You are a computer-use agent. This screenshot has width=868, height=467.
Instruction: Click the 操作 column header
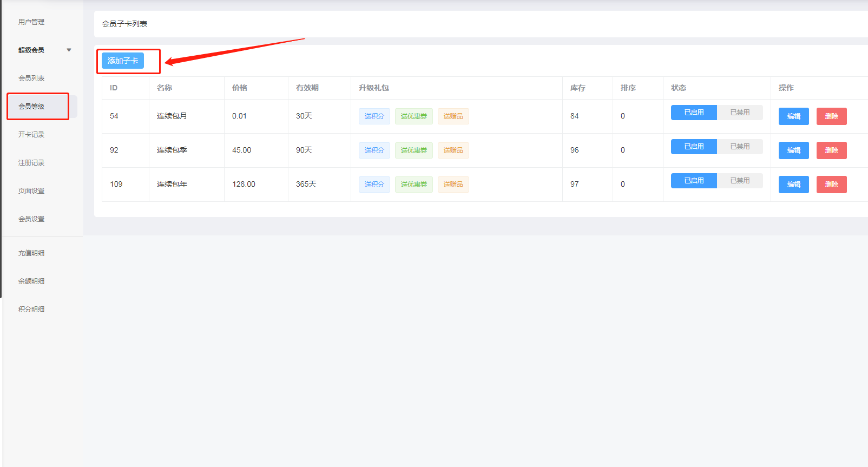(786, 88)
